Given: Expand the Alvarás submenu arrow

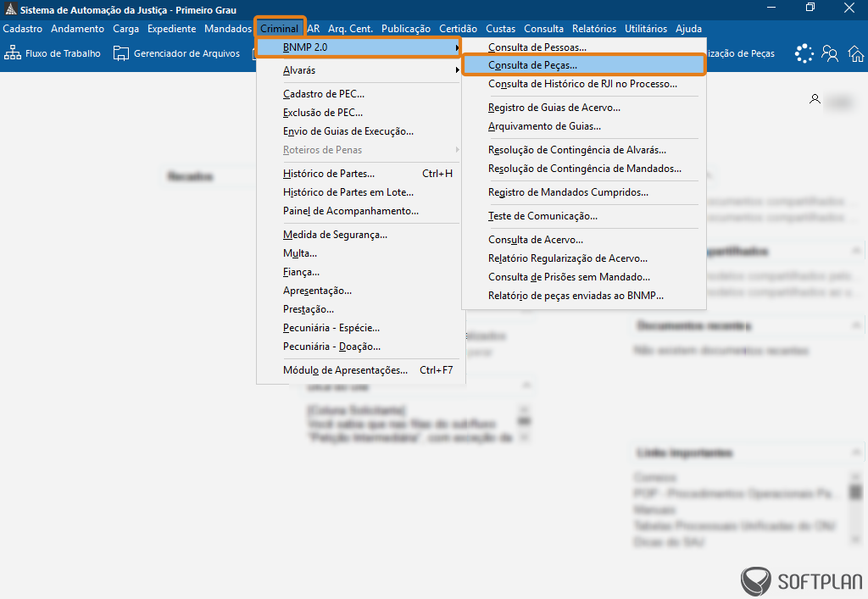Looking at the screenshot, I should [x=457, y=70].
